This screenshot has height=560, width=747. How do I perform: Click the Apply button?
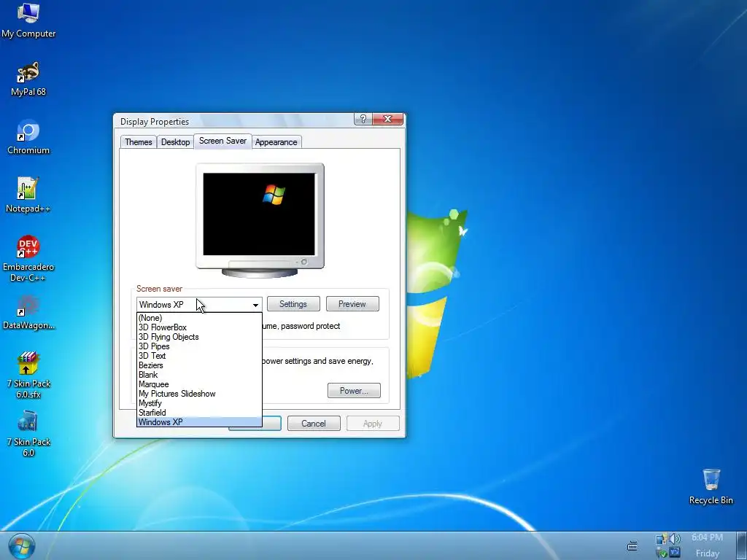(x=373, y=424)
